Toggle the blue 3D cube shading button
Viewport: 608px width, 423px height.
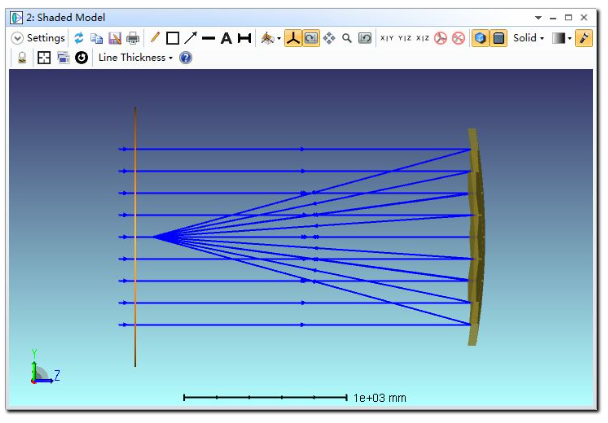[x=480, y=38]
